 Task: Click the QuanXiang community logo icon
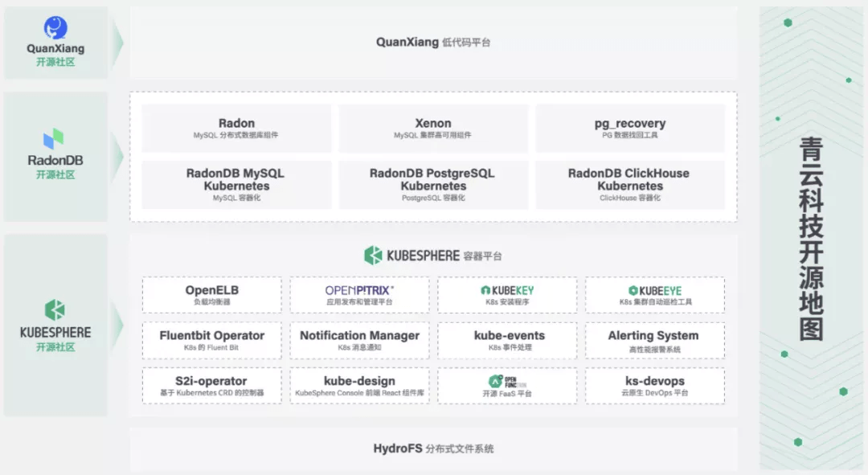click(x=55, y=29)
